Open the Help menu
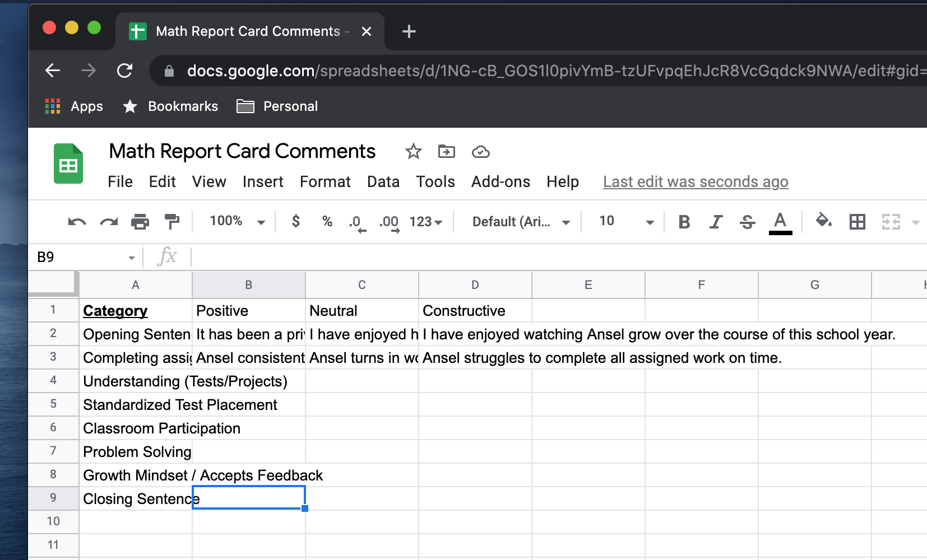 (x=563, y=181)
